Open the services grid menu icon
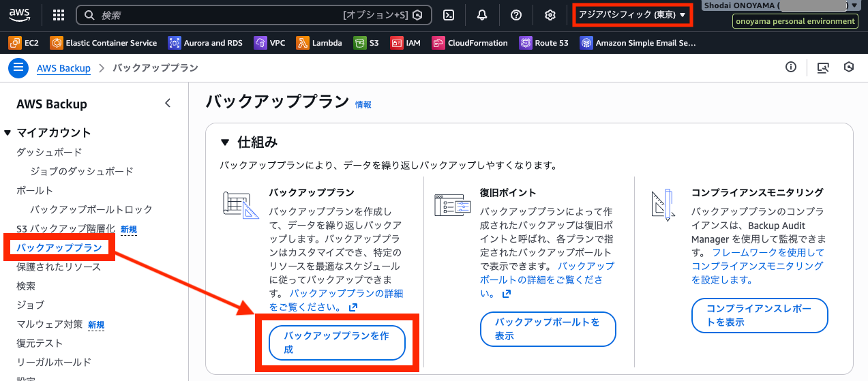Screen dimensions: 868x381 click(x=59, y=15)
